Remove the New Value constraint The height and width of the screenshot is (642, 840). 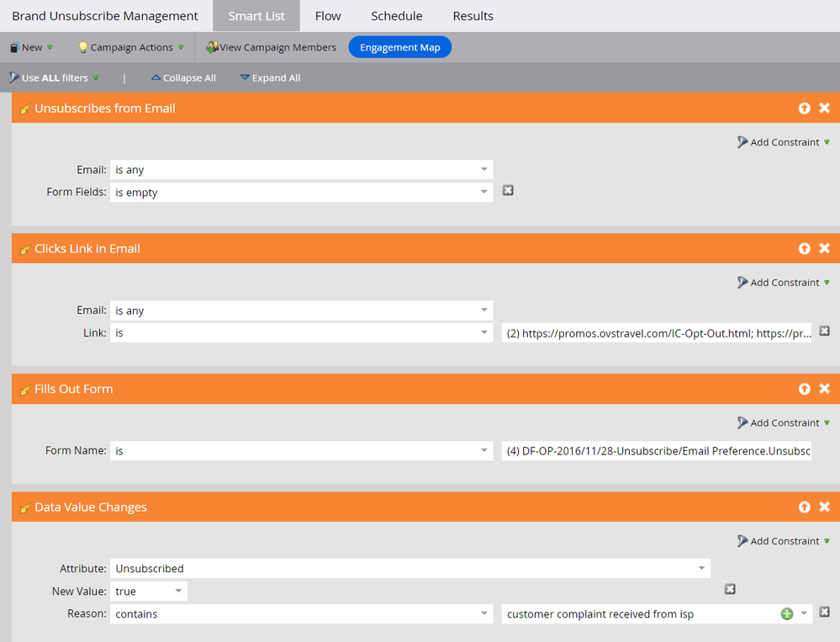(x=730, y=590)
